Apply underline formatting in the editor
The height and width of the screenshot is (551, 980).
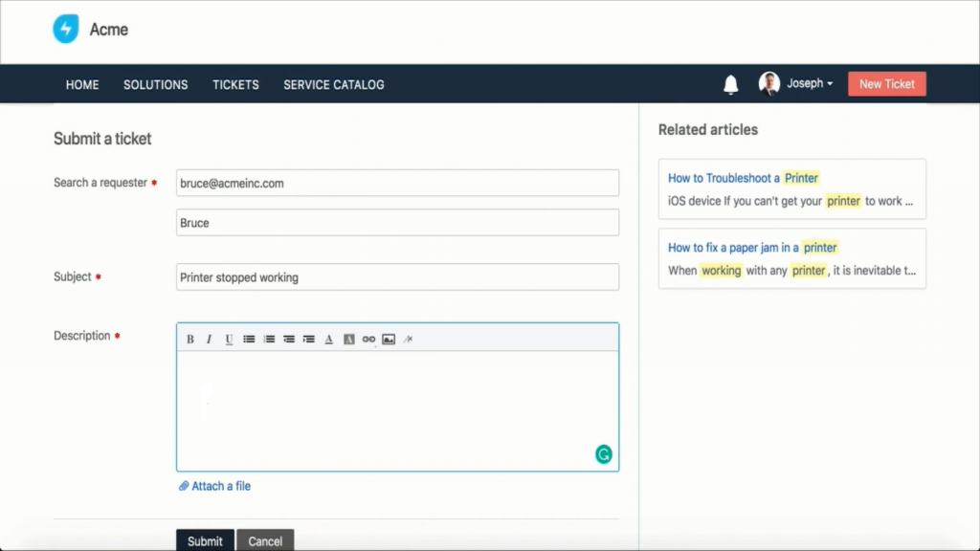229,339
